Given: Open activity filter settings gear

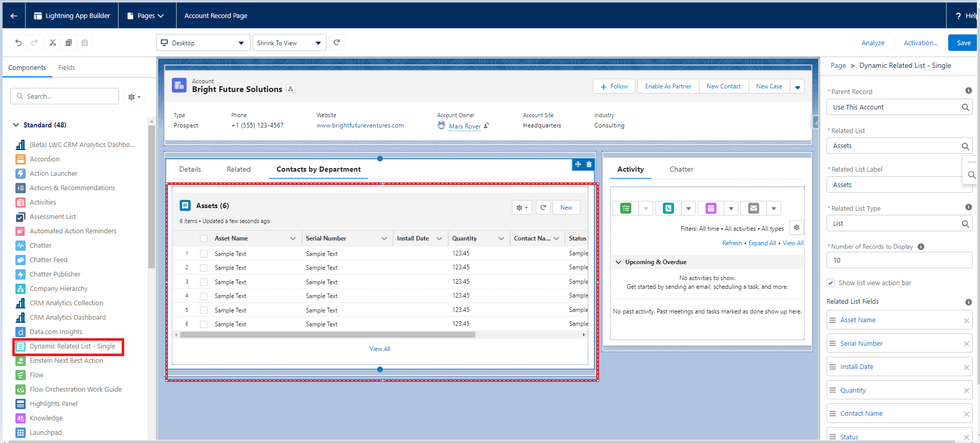Looking at the screenshot, I should (796, 228).
